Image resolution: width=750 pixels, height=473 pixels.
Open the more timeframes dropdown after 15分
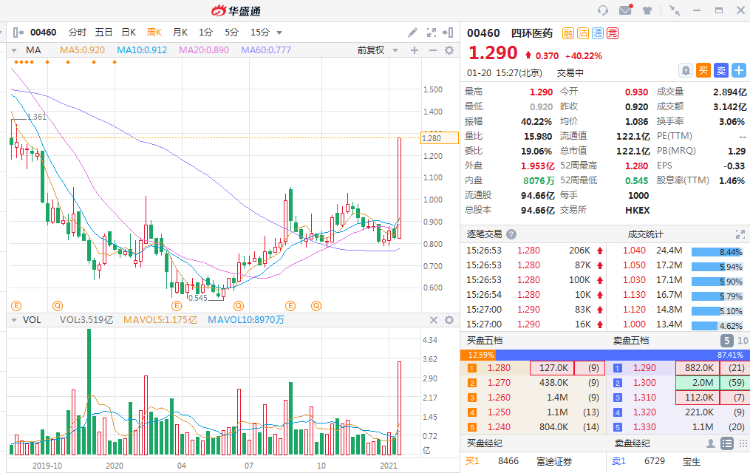coord(279,33)
